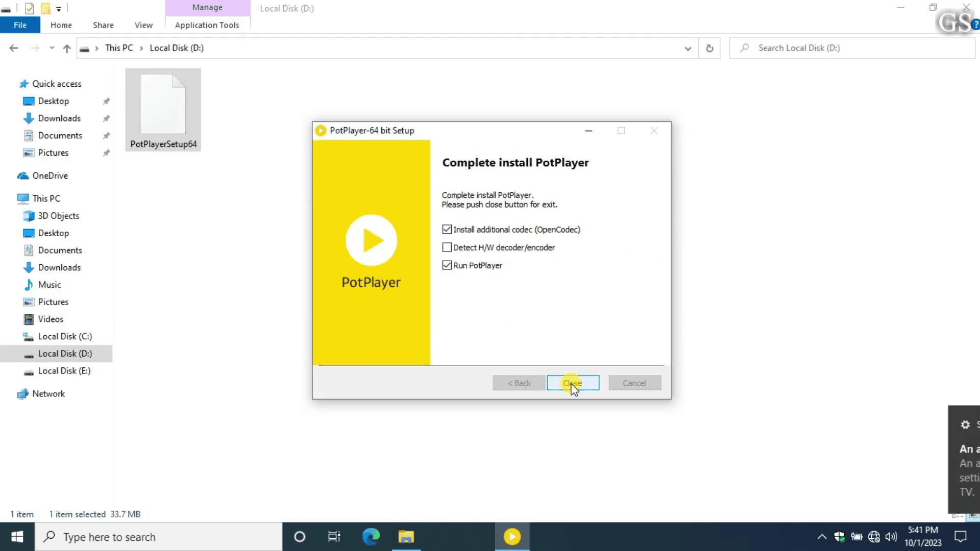Click This PC in the address bar

coord(119,48)
